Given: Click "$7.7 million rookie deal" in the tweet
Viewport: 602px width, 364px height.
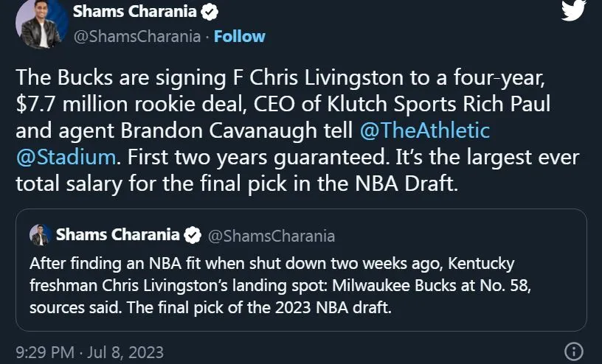Looking at the screenshot, I should tap(114, 104).
